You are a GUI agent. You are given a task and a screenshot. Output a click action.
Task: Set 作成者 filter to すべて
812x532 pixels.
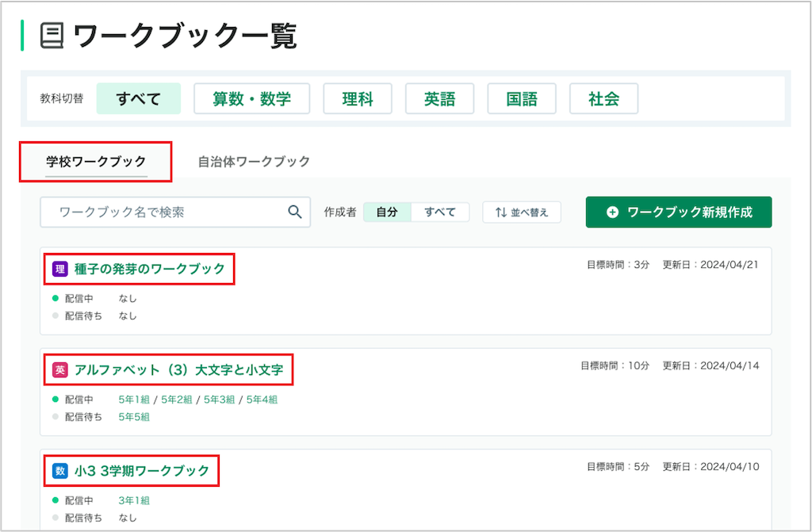coord(440,212)
